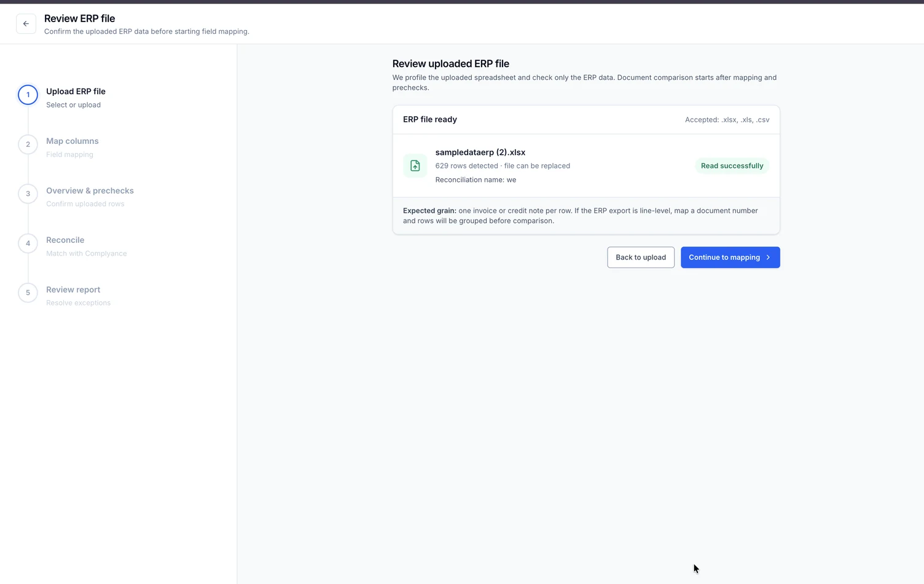Click the 'Expected grain:' label
The height and width of the screenshot is (584, 924).
[429, 211]
